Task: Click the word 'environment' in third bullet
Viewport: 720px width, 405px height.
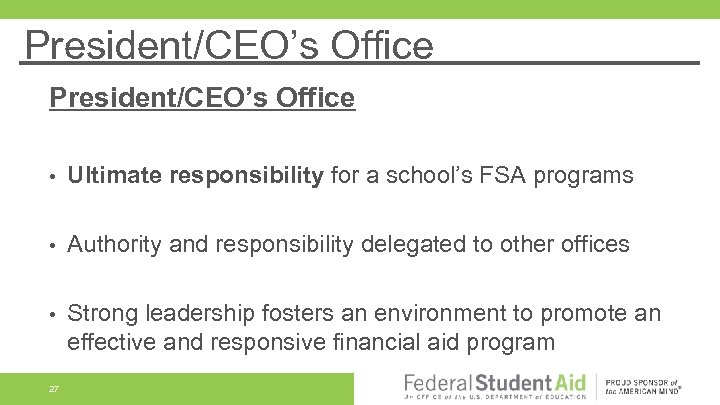Action: click(x=379, y=313)
